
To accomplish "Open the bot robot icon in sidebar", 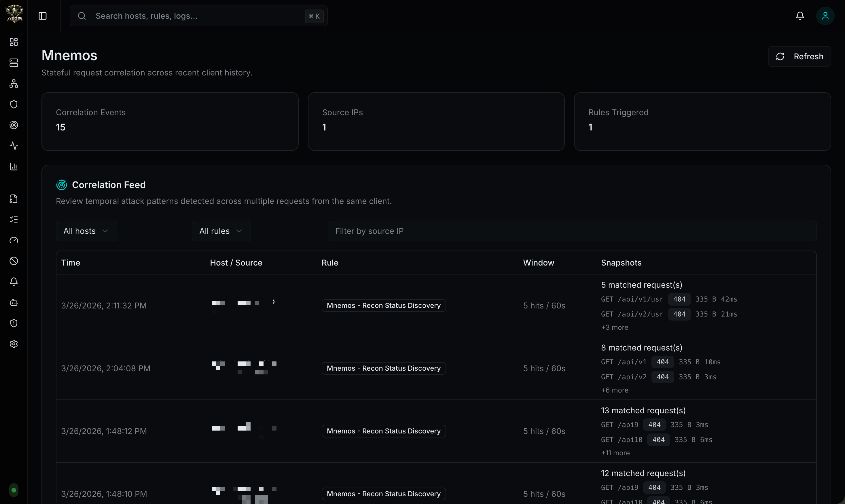I will pos(14,302).
